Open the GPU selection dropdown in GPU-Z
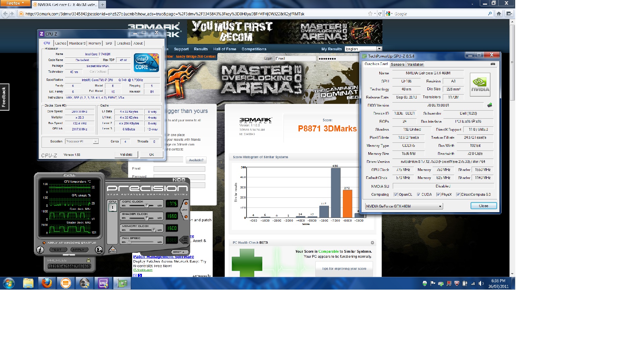644x362 pixels. 404,206
